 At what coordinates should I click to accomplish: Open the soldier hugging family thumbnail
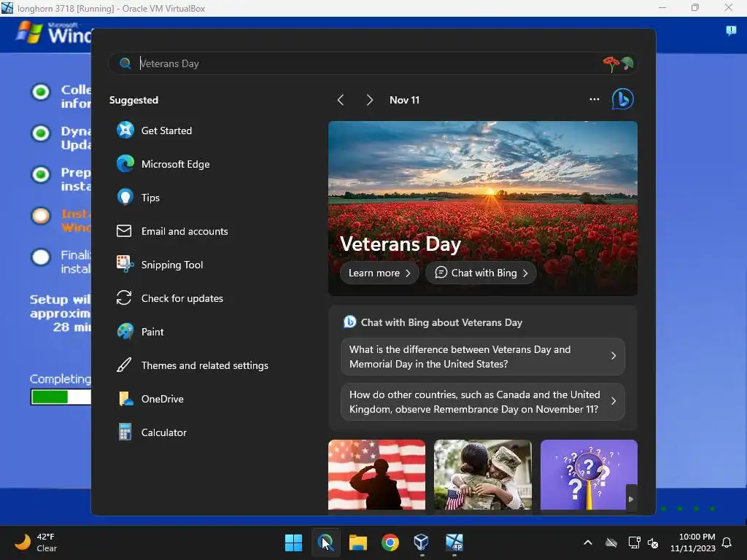point(483,475)
